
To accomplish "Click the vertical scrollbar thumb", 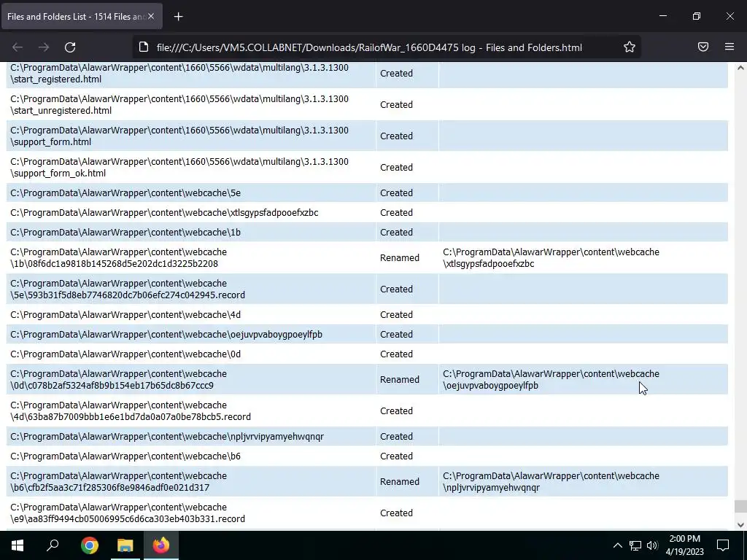I will point(740,506).
